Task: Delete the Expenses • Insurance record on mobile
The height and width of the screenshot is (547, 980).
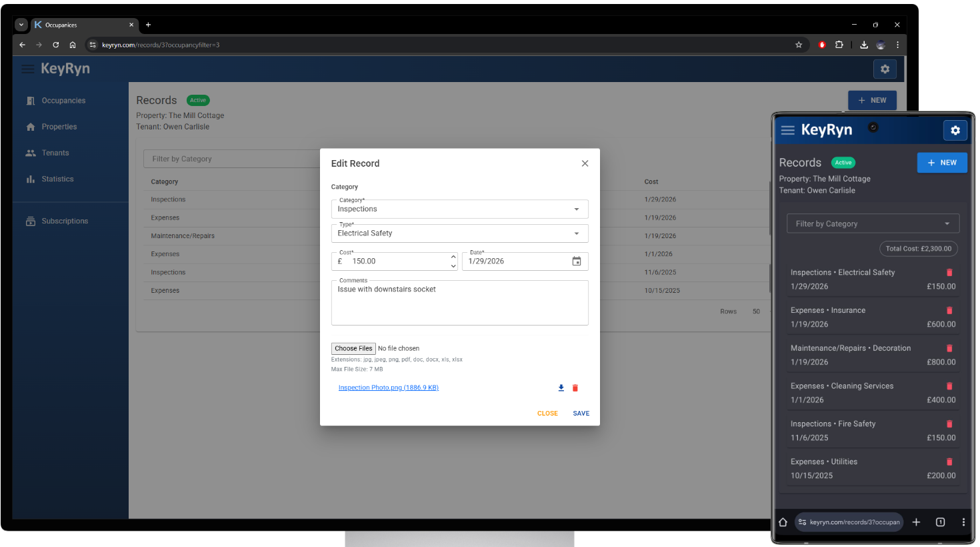Action: [x=949, y=310]
